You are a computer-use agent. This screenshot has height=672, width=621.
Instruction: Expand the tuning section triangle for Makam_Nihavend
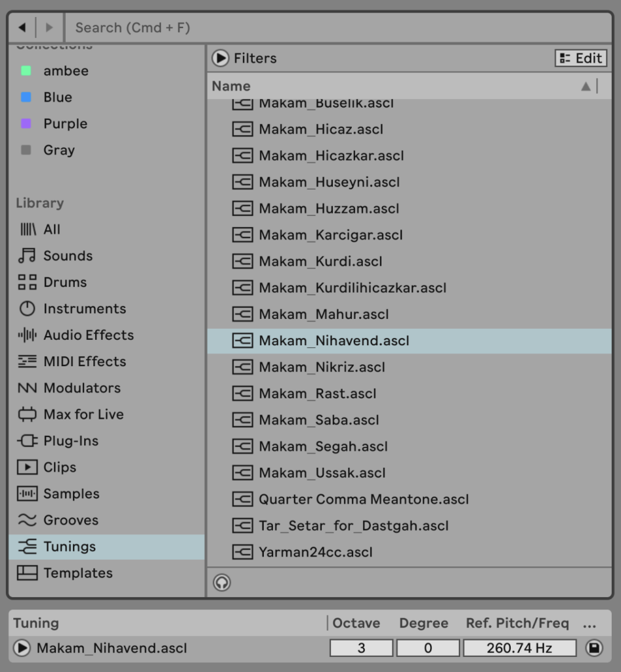pyautogui.click(x=22, y=648)
